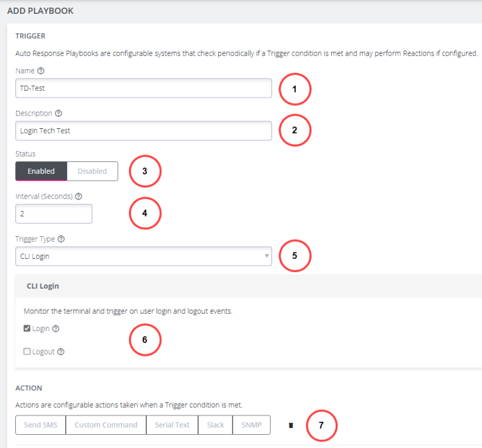Click the Trigger Type dropdown arrow
482x448 pixels.
click(x=267, y=257)
